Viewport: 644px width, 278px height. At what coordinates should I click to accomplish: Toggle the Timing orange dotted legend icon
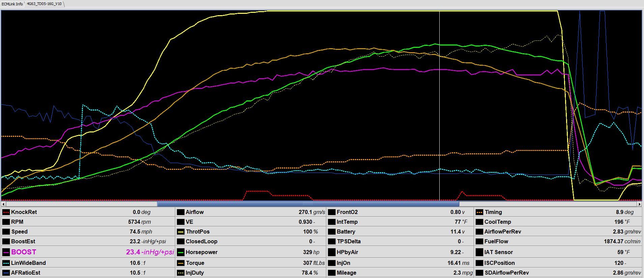(x=479, y=212)
